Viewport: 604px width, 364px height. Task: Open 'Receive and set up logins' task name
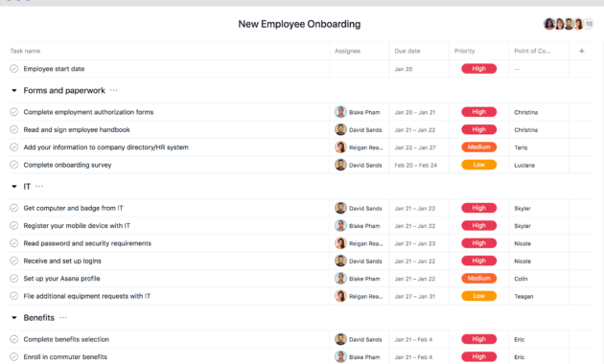(x=62, y=261)
